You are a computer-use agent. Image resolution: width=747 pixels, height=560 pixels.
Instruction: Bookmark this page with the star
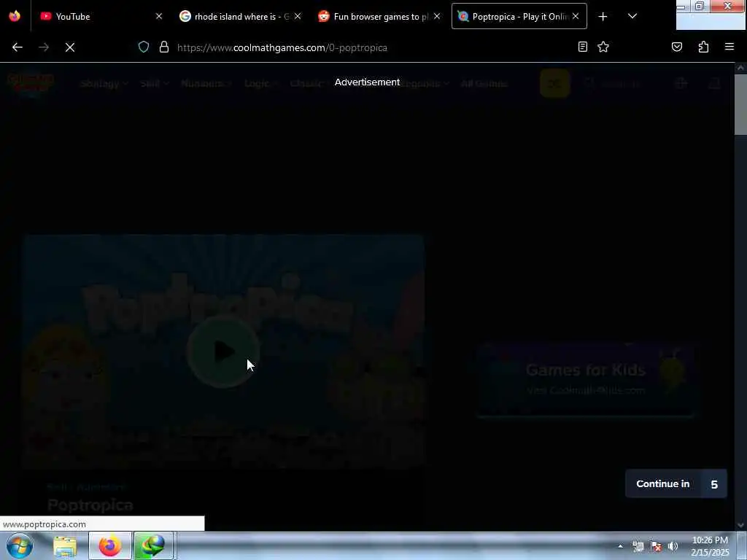click(x=603, y=47)
